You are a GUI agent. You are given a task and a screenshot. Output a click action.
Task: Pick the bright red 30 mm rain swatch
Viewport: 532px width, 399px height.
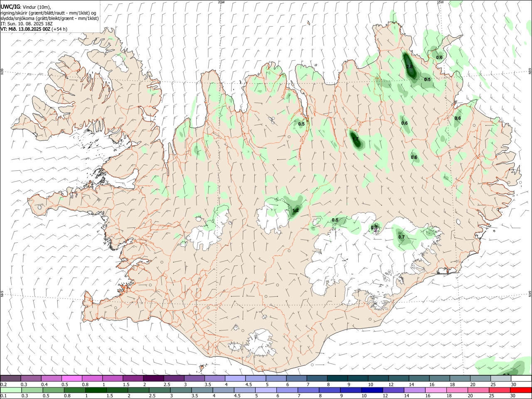tap(521, 390)
